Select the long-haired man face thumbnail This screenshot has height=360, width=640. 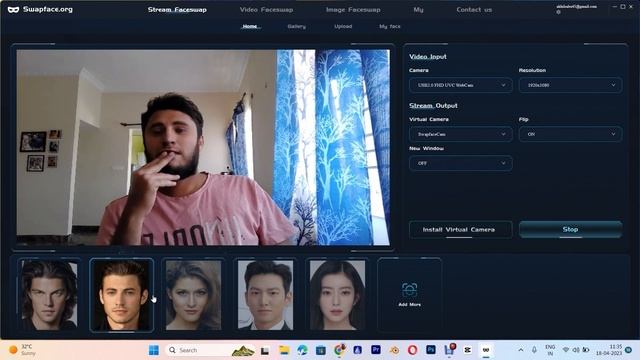point(49,295)
